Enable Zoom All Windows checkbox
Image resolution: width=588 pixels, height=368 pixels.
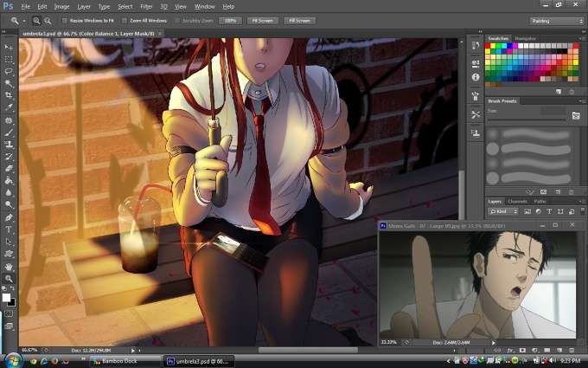click(125, 21)
